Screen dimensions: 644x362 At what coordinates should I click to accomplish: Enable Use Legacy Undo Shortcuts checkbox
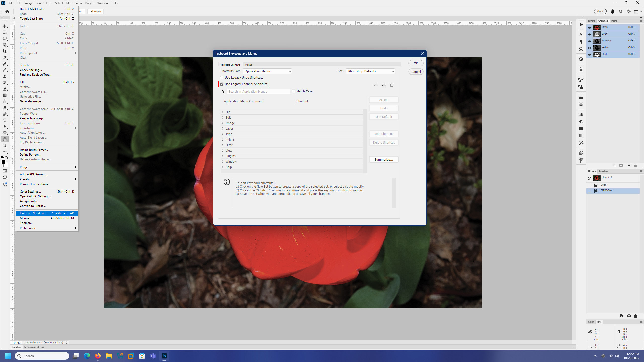click(x=222, y=78)
